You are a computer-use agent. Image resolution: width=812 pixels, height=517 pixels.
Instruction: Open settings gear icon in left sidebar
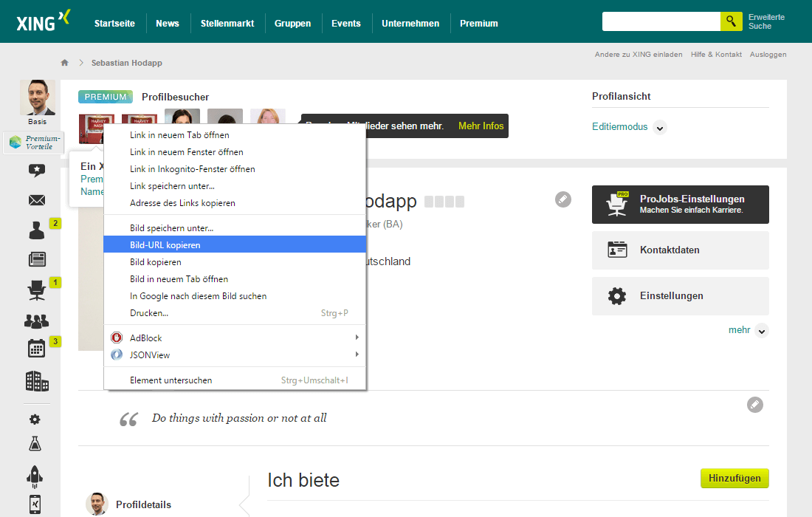pos(35,419)
